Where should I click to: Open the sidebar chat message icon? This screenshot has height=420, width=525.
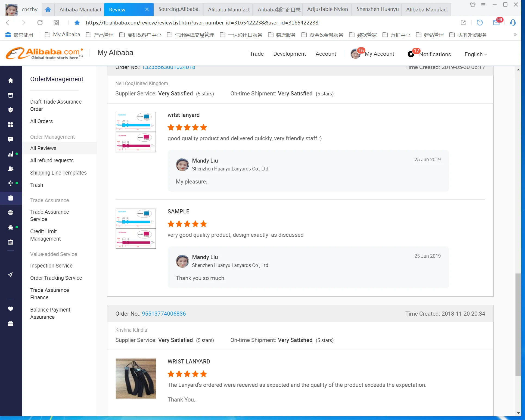coord(11,139)
